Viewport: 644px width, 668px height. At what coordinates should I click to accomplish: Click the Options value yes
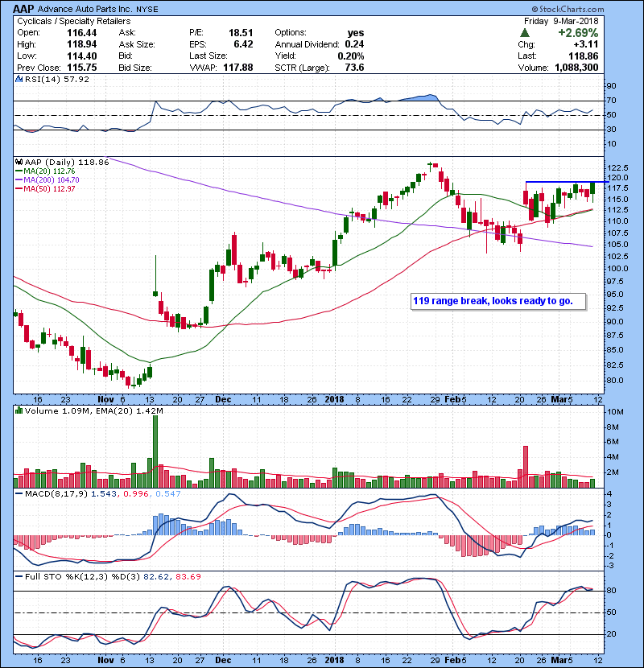(x=356, y=33)
